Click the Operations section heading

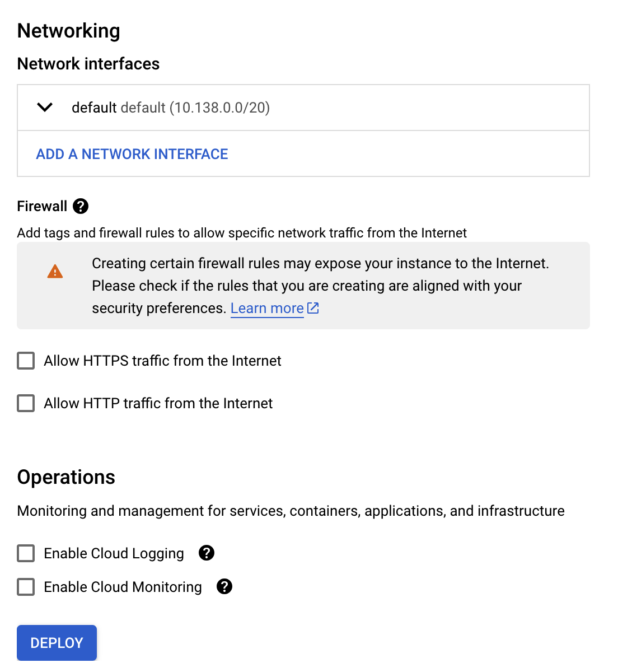click(66, 477)
